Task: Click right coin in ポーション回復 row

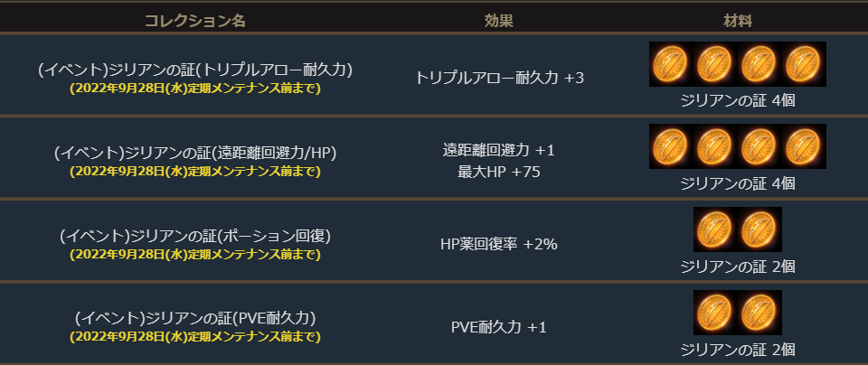Action: [x=759, y=229]
